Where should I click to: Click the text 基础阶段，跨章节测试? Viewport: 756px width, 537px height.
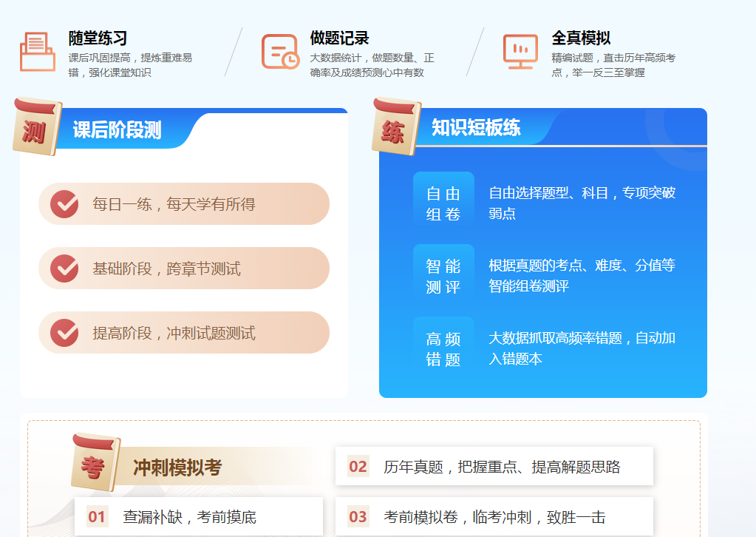[x=167, y=268]
